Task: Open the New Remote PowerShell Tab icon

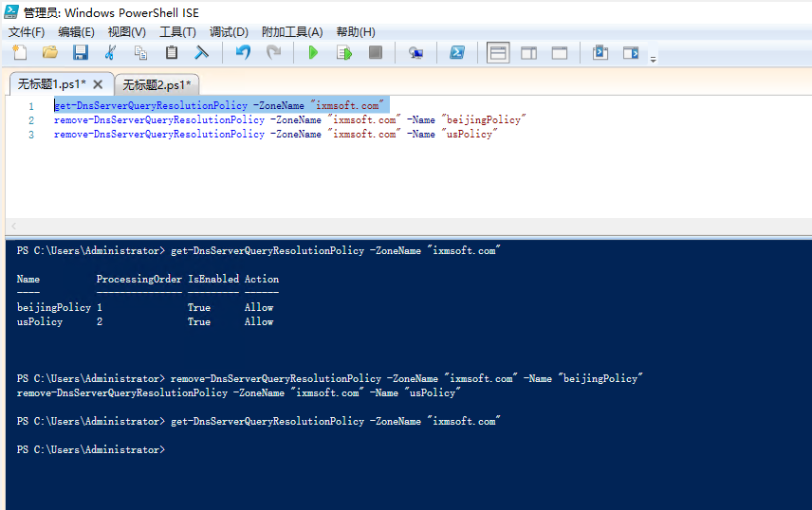Action: tap(415, 53)
